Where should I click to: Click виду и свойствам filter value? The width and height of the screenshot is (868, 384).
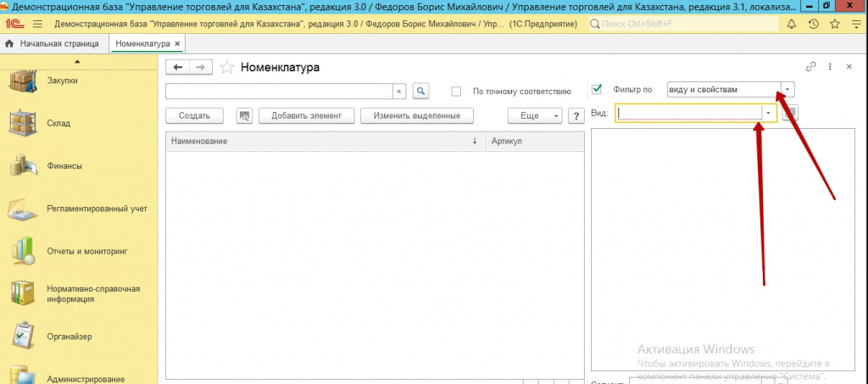[724, 90]
